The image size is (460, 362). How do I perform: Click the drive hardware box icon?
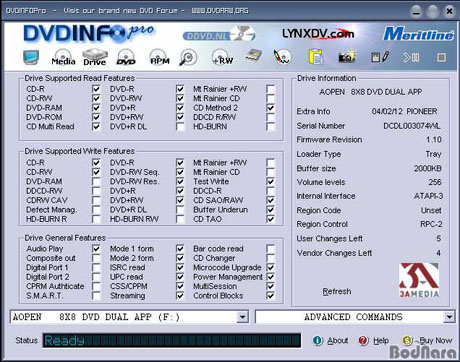pyautogui.click(x=253, y=56)
